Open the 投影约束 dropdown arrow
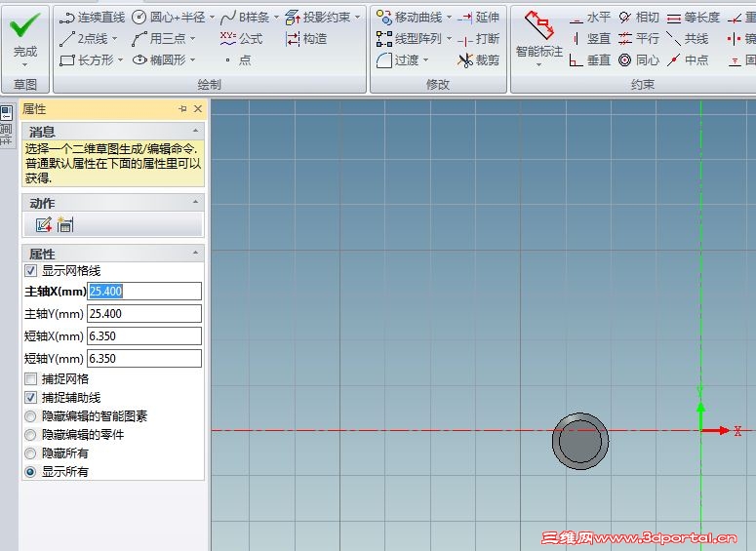Viewport: 756px width, 551px height. pyautogui.click(x=358, y=18)
